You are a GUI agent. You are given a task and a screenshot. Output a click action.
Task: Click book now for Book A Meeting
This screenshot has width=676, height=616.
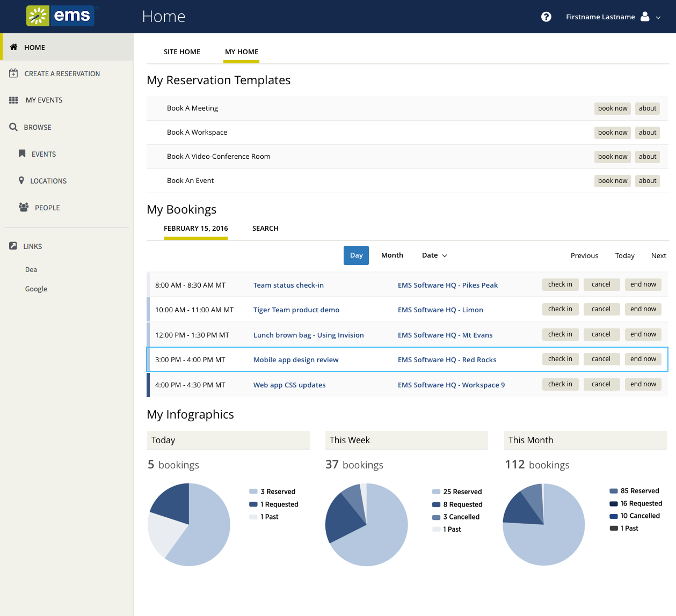tap(613, 108)
